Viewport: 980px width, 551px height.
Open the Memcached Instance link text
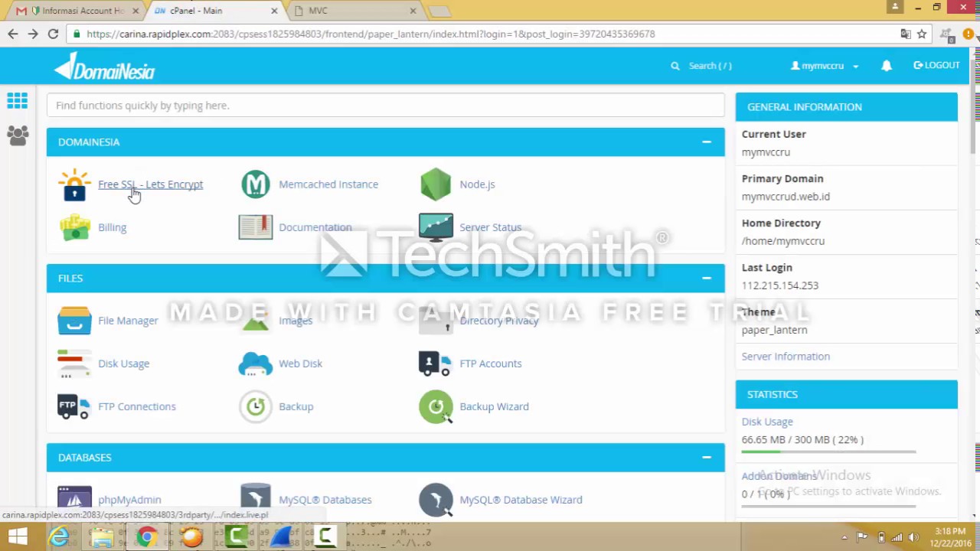[328, 184]
